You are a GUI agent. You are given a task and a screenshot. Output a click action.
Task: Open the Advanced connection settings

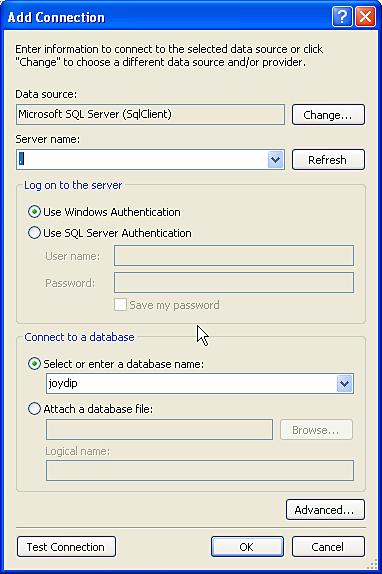pyautogui.click(x=325, y=510)
